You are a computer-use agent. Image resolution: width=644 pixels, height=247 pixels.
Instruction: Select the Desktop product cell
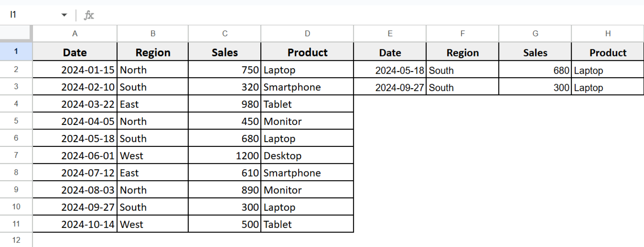307,155
